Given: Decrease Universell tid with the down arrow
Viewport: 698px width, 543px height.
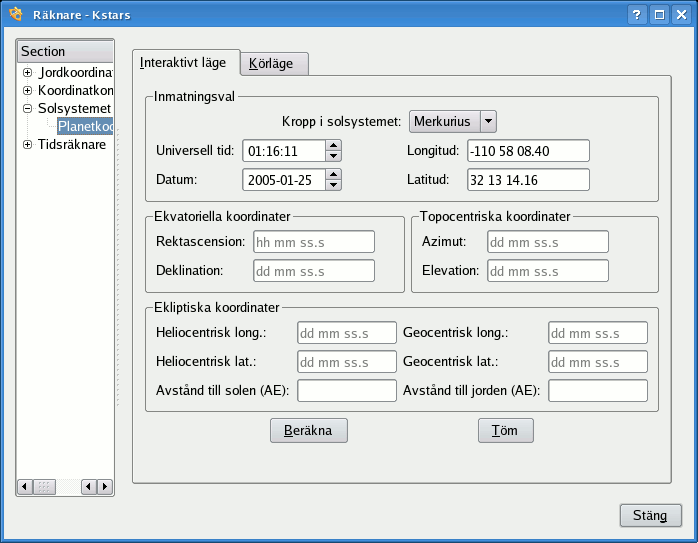Looking at the screenshot, I should [333, 156].
